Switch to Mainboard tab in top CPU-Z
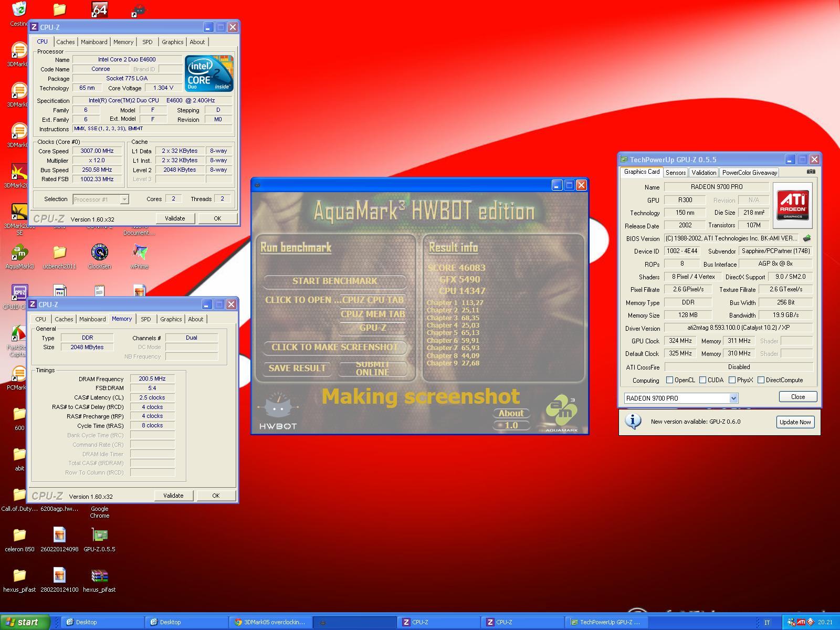 click(94, 42)
